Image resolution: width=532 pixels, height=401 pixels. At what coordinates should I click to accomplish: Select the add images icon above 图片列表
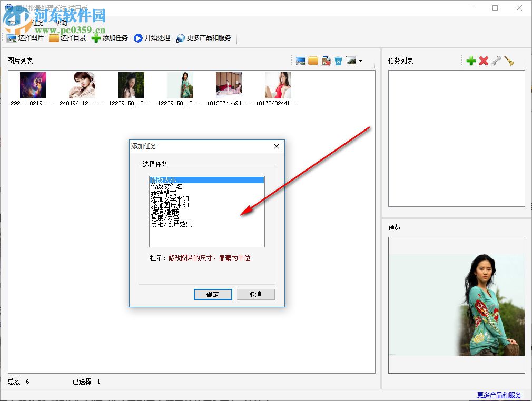[300, 61]
